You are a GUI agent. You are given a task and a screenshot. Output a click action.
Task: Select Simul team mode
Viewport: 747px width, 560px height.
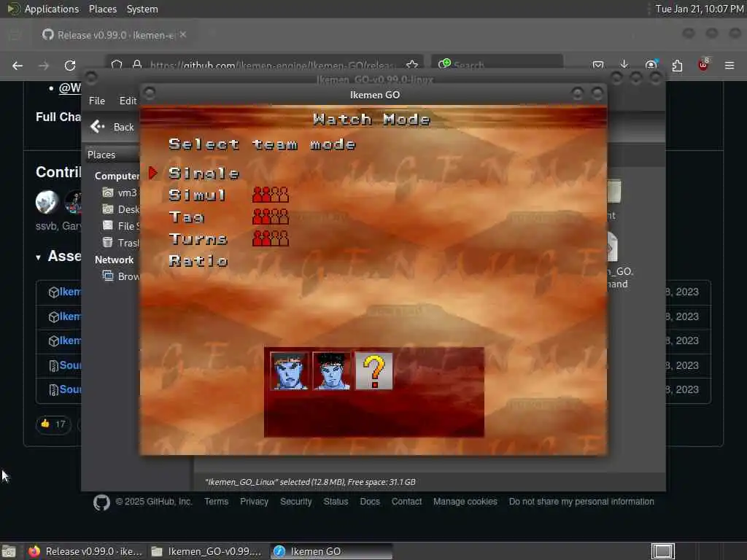click(x=197, y=195)
